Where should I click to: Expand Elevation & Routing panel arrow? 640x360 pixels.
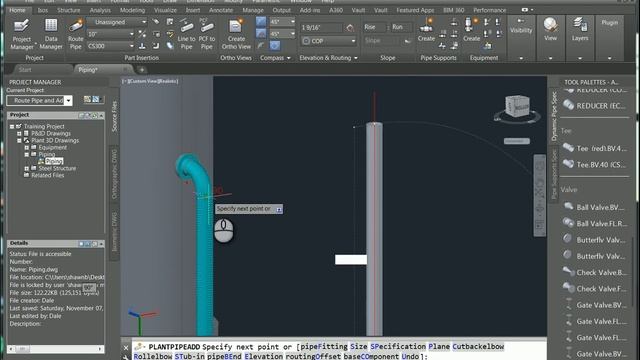click(x=356, y=58)
